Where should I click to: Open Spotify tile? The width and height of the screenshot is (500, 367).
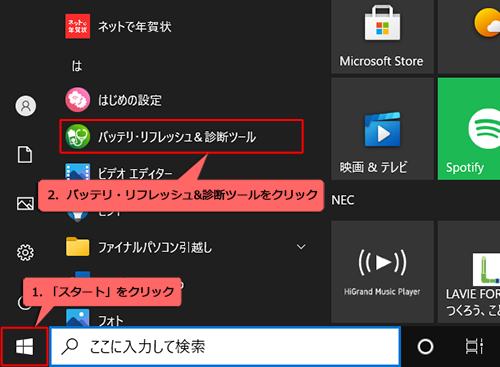coord(469,129)
